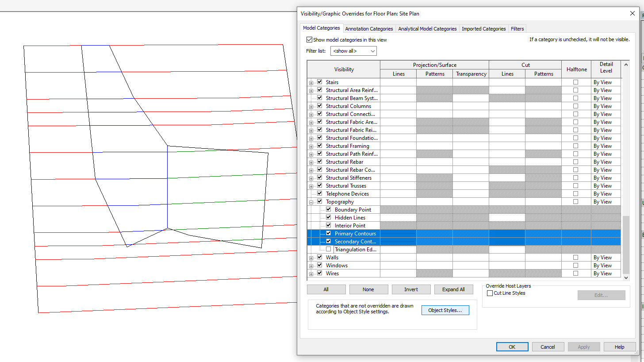Click the Invert button
The width and height of the screenshot is (644, 362).
tap(411, 289)
